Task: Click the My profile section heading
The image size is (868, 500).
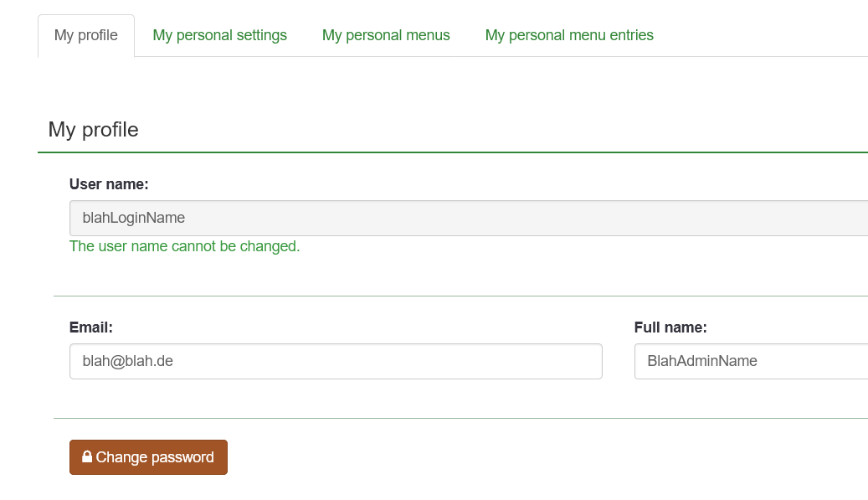Action: pos(93,130)
